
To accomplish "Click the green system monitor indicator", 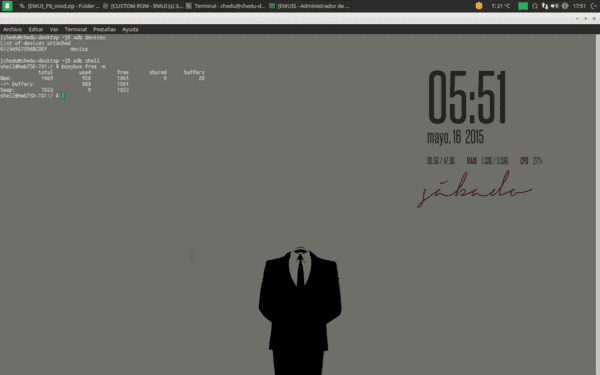I will pyautogui.click(x=523, y=6).
